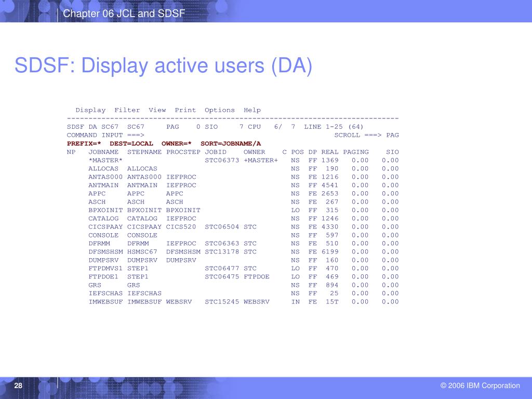Select the DFSMSHSM jobname

105,252
